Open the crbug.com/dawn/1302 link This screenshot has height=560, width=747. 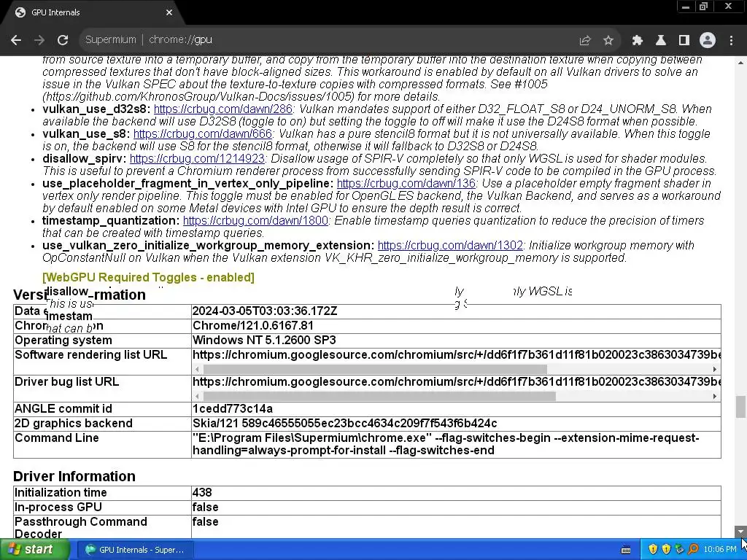click(x=450, y=245)
